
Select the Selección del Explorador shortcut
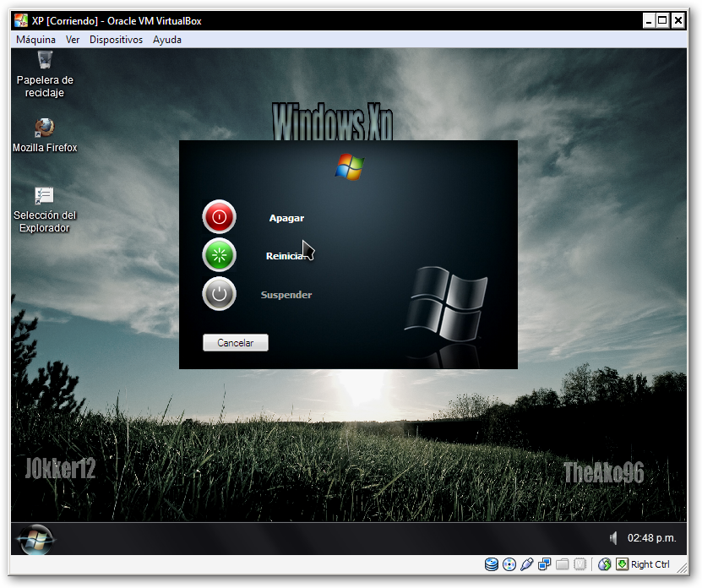pos(45,210)
